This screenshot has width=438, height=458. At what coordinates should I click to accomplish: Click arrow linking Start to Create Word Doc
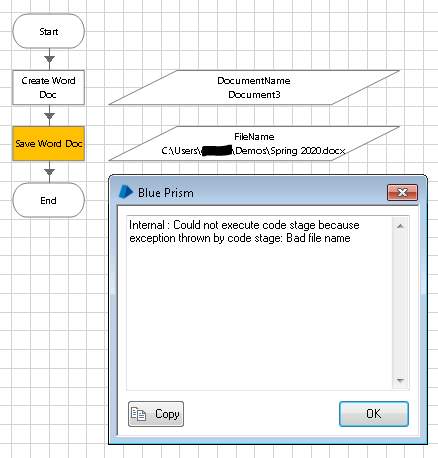49,59
